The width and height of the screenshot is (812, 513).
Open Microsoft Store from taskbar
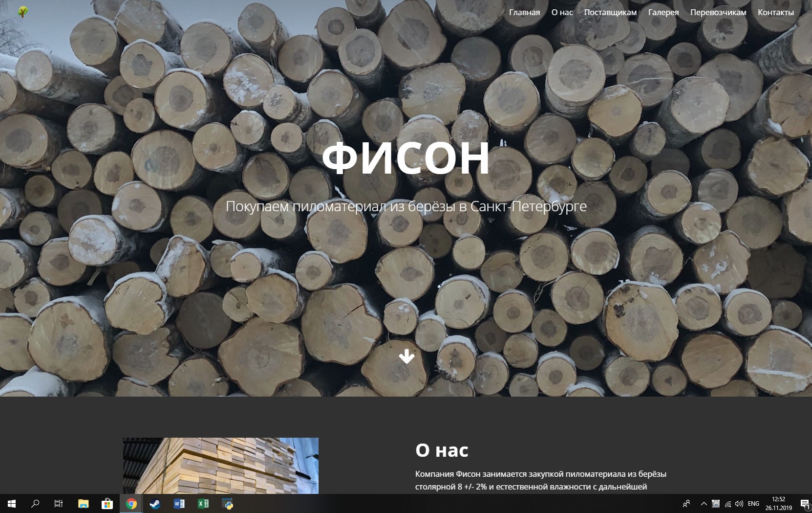(x=107, y=503)
